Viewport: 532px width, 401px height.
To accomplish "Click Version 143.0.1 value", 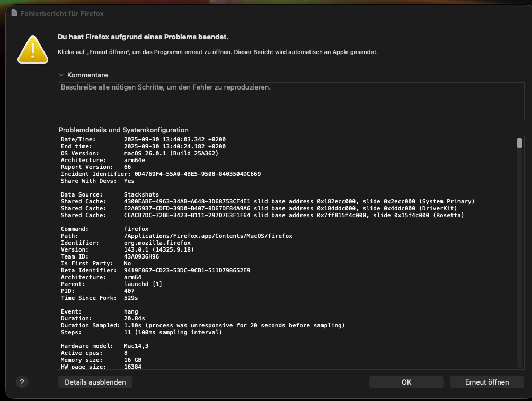I will (159, 249).
